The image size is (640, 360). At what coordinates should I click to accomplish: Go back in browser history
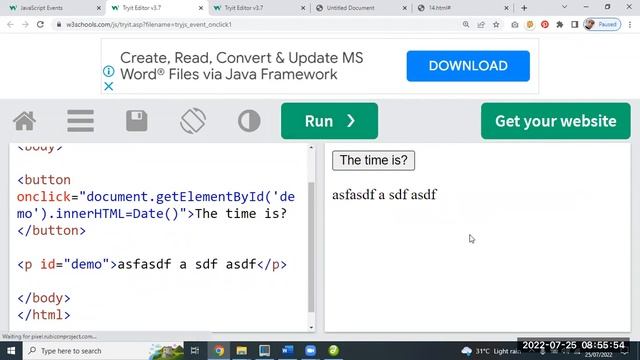point(10,24)
